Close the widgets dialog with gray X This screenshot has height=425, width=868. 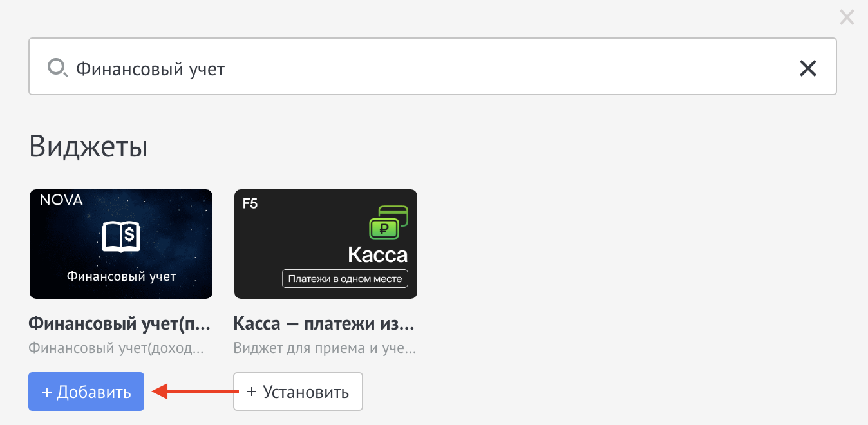point(847,17)
